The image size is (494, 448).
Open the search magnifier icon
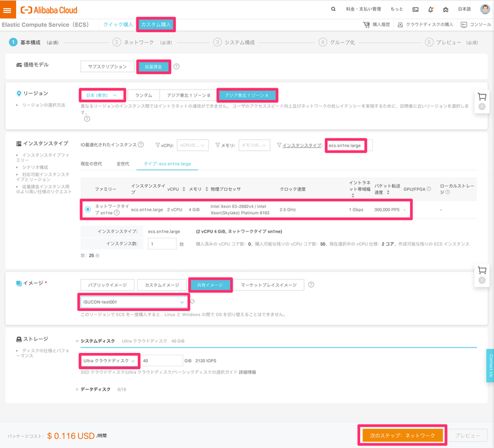pos(333,9)
